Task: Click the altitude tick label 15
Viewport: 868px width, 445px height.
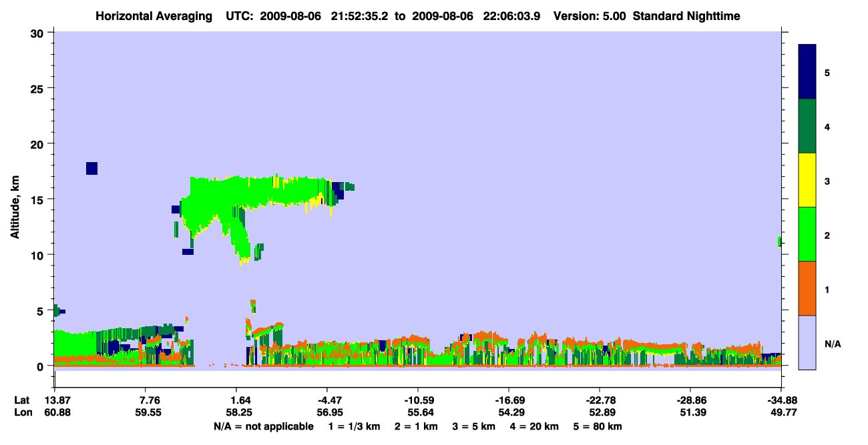Action: (x=38, y=199)
